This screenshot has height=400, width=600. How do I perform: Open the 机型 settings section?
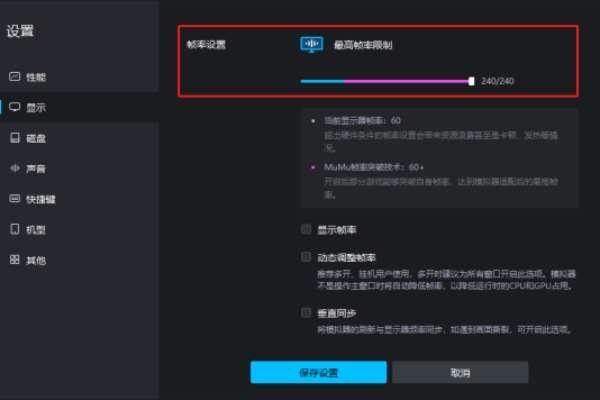(79, 230)
